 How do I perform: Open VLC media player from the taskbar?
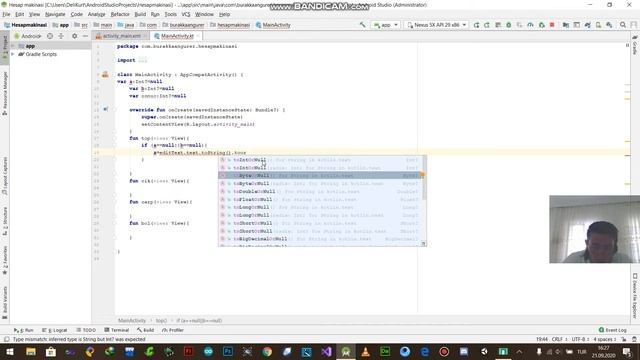point(365,351)
